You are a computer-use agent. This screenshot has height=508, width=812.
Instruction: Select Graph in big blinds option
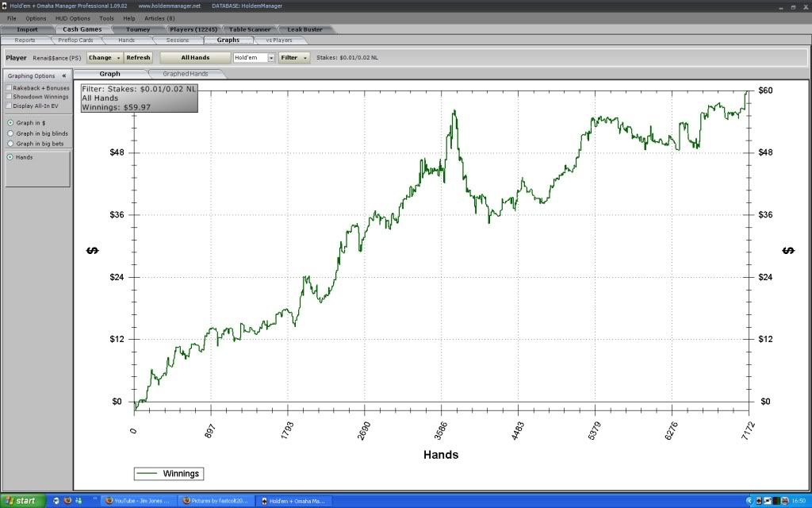[10, 133]
